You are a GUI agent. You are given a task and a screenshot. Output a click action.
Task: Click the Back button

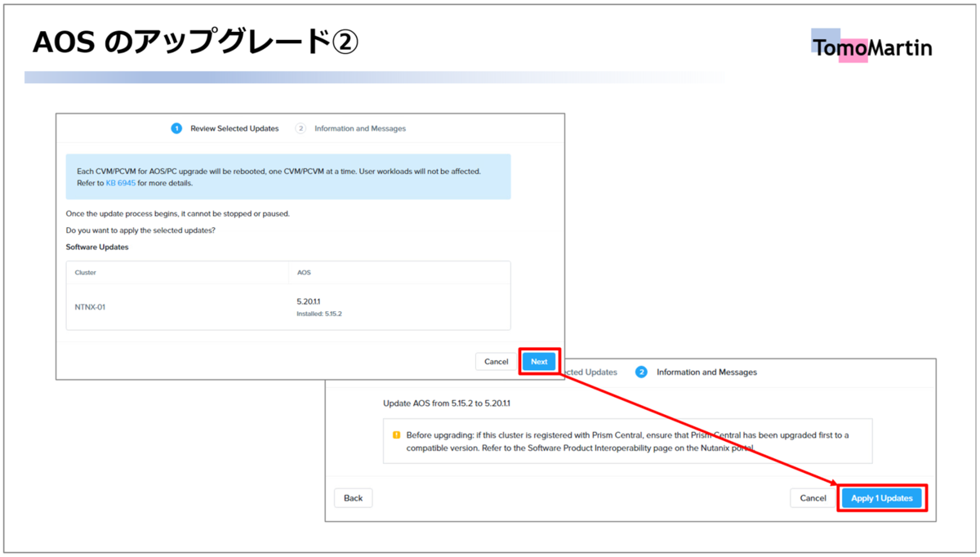click(x=353, y=498)
